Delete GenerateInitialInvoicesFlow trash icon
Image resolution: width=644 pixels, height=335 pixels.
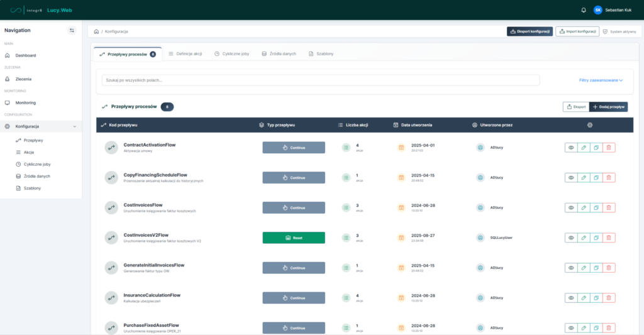609,268
